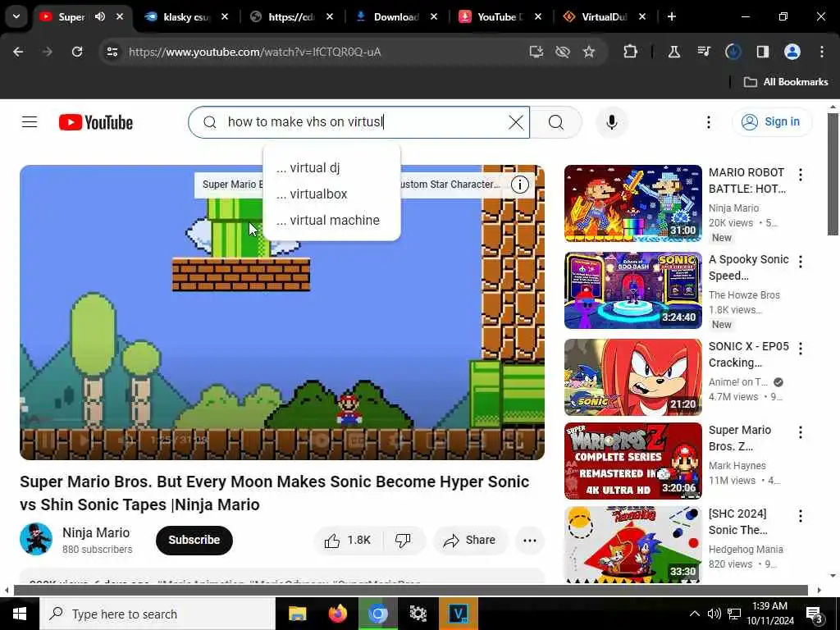The height and width of the screenshot is (630, 840).
Task: Subscribe to Ninja Mario
Action: [x=194, y=540]
